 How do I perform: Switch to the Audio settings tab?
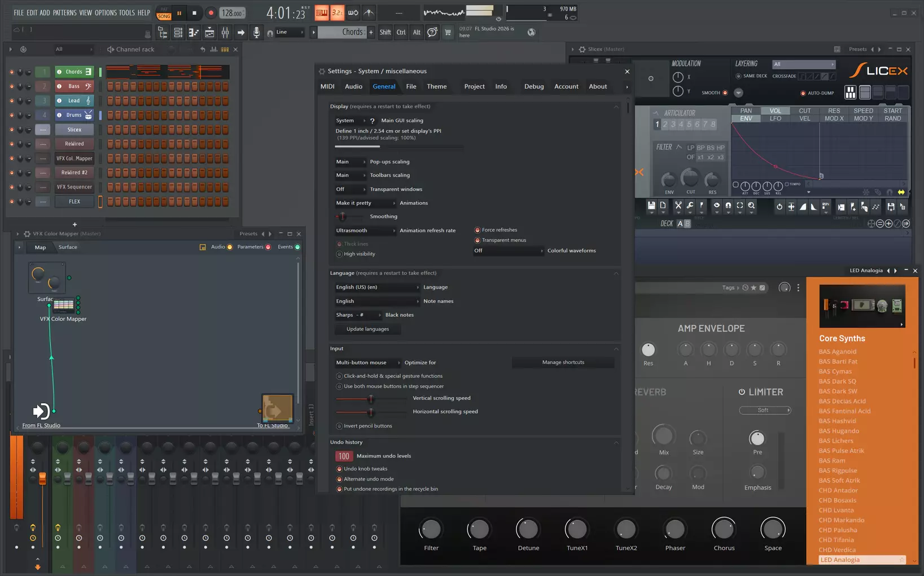(x=353, y=86)
